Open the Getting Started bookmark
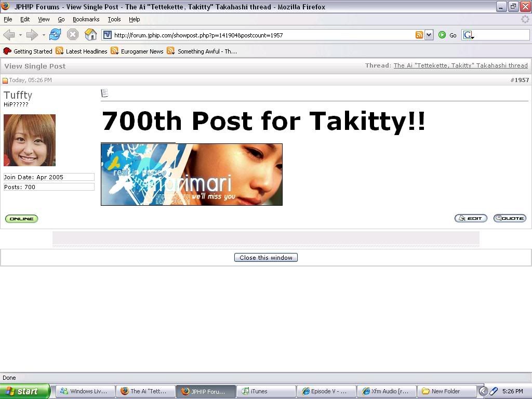The image size is (532, 399). coord(28,51)
